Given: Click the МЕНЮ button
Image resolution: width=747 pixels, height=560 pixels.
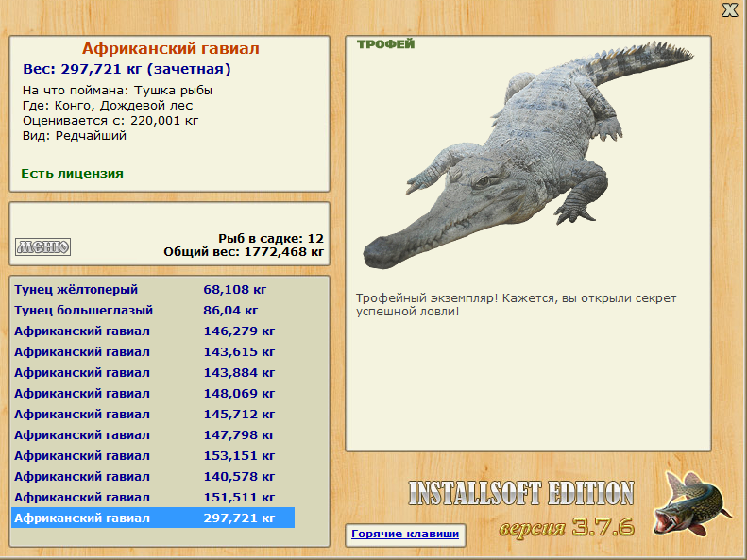Looking at the screenshot, I should click(x=42, y=246).
